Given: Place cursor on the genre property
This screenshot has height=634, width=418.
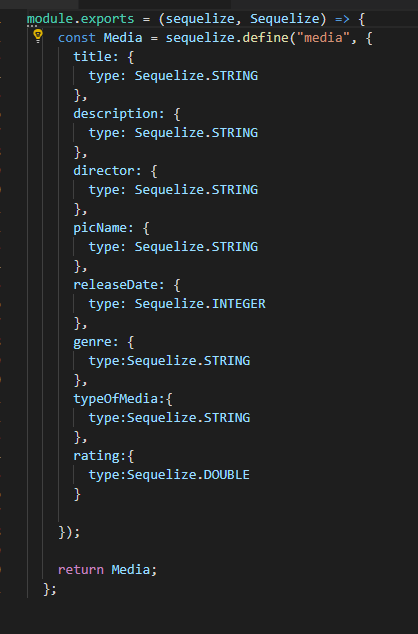Looking at the screenshot, I should coord(92,342).
